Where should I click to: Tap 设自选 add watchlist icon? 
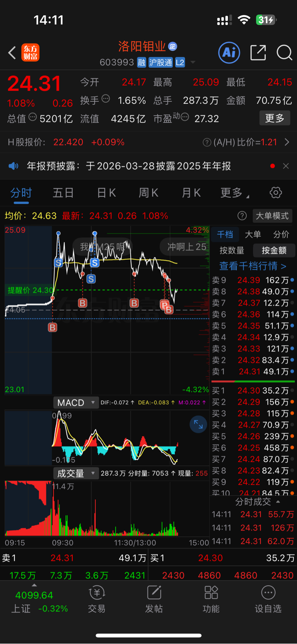[x=268, y=599]
